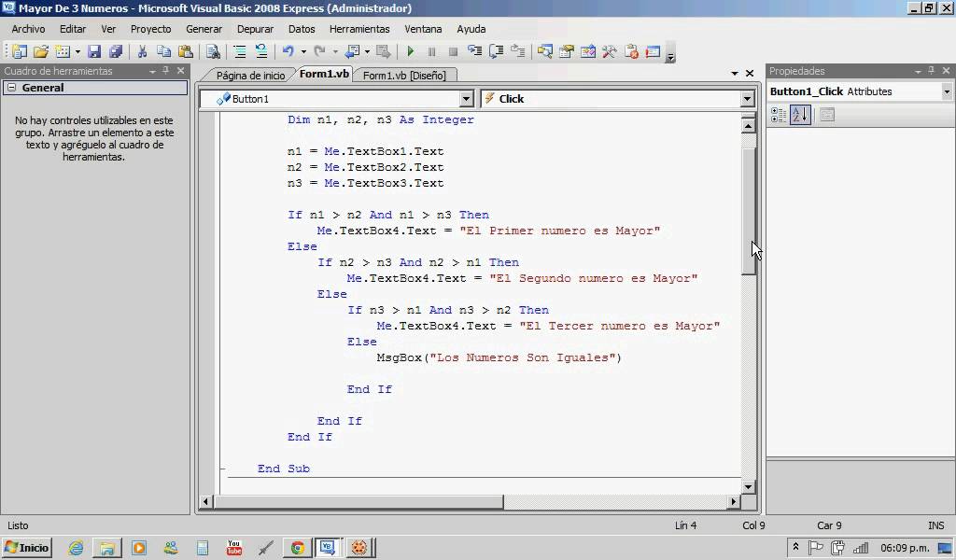Collapse the General group in the toolbox
The height and width of the screenshot is (560, 956).
11,88
